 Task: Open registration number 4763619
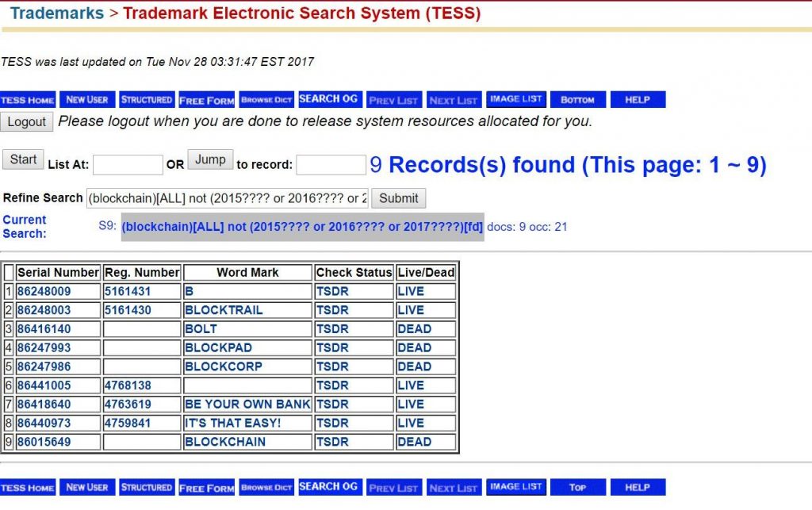128,405
